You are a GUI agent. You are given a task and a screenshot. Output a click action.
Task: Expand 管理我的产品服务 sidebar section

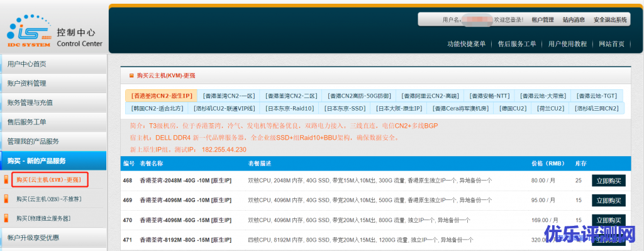[x=53, y=142]
